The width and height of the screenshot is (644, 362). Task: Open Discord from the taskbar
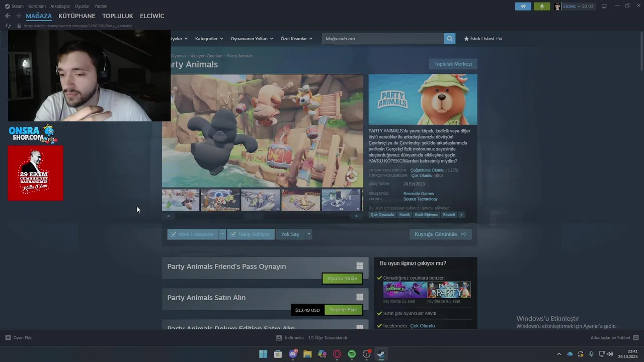tap(293, 354)
